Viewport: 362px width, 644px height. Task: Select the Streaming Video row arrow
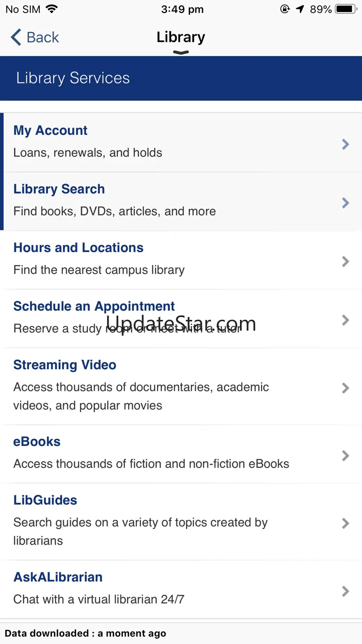tap(345, 388)
